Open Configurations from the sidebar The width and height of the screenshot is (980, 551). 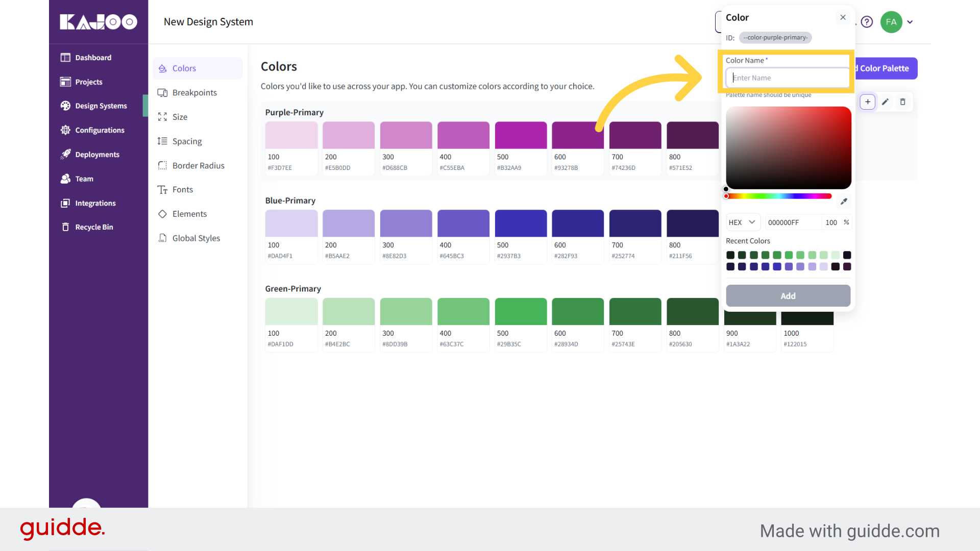click(92, 130)
